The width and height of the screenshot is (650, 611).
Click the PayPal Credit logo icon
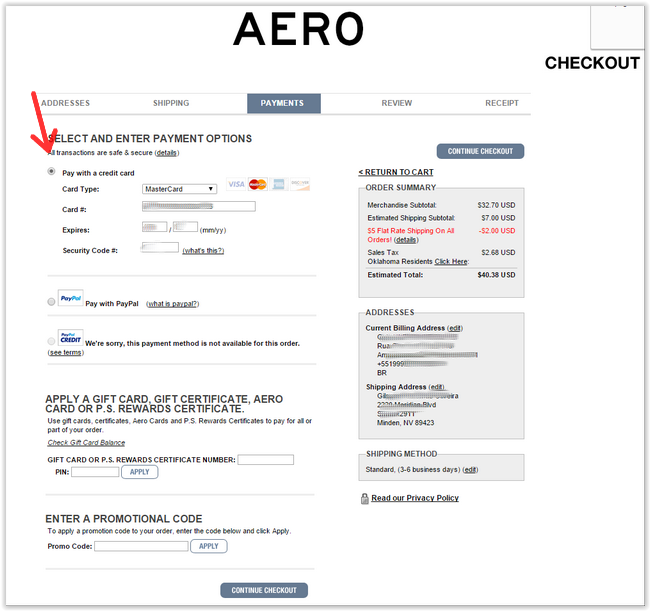[x=70, y=338]
